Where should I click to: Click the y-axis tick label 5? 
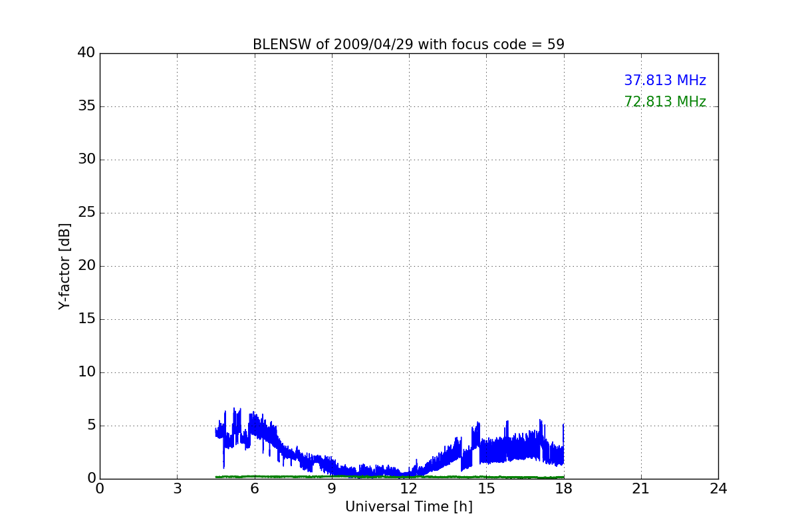click(91, 426)
